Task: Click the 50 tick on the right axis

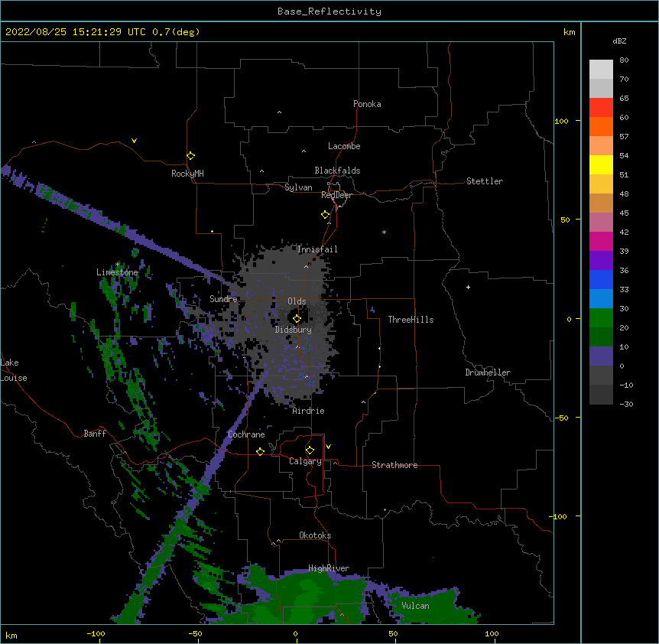Action: coord(565,220)
